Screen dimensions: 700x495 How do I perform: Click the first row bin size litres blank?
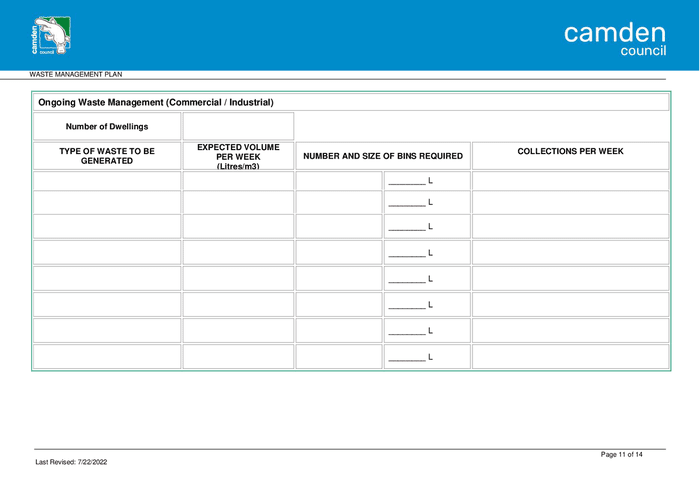[x=407, y=181]
